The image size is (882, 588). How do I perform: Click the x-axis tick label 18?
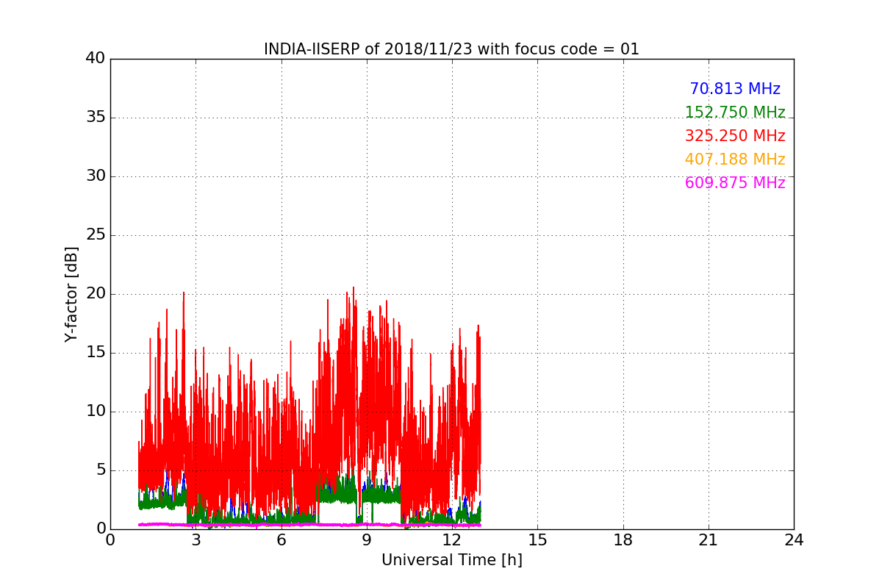coord(623,540)
